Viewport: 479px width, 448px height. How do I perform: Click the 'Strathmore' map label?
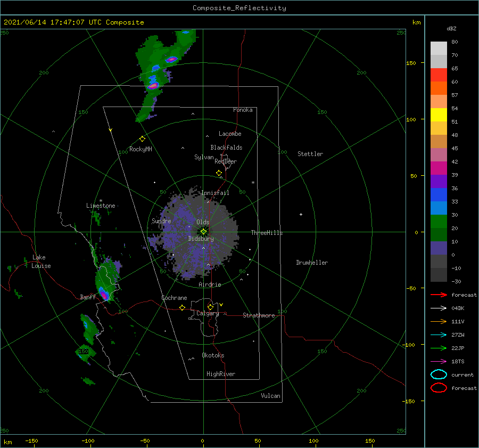coord(259,315)
